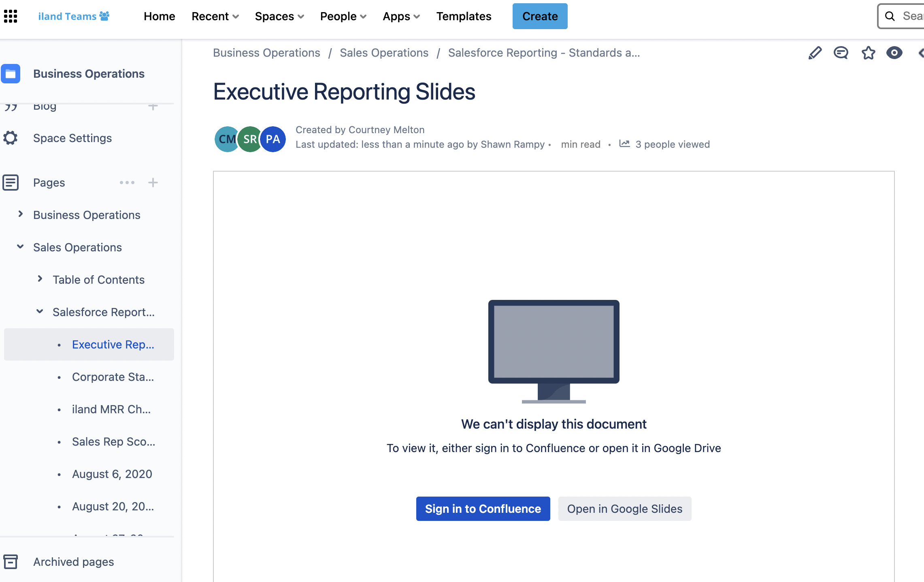Screen dimensions: 924x582
Task: Open the inline comments icon
Action: point(841,53)
